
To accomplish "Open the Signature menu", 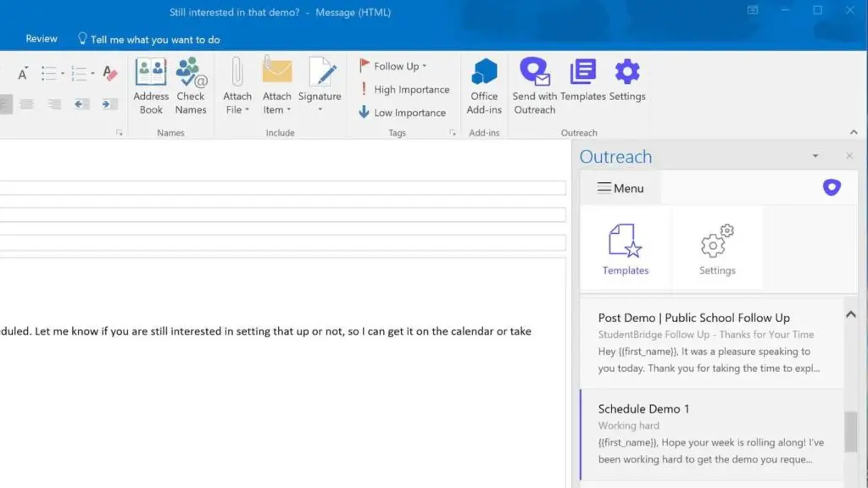I will tap(320, 86).
